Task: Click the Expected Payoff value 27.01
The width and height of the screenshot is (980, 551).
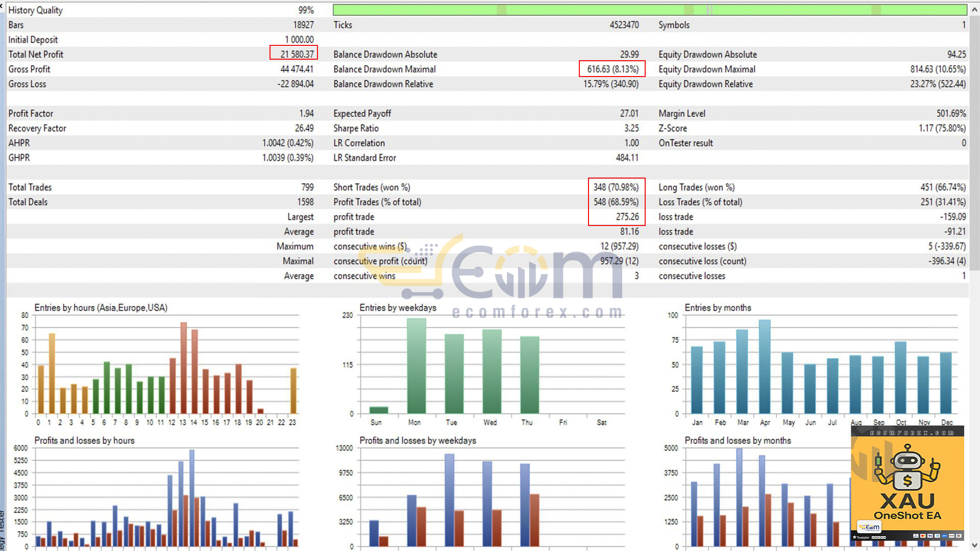Action: point(629,113)
